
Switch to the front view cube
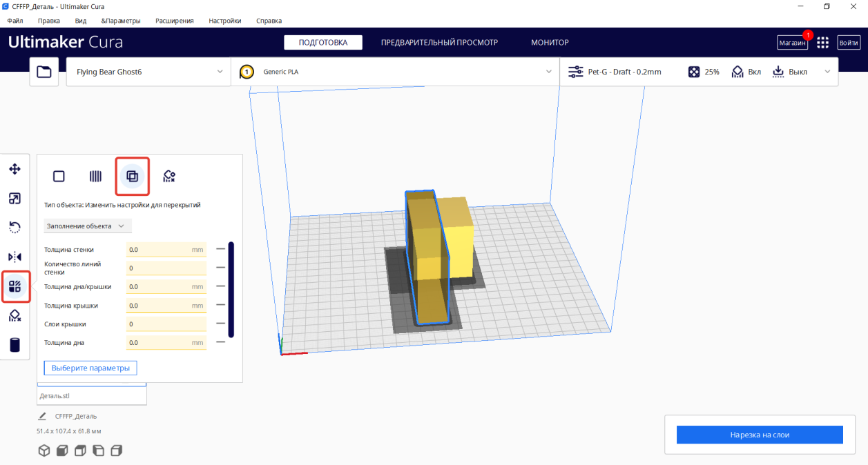62,451
